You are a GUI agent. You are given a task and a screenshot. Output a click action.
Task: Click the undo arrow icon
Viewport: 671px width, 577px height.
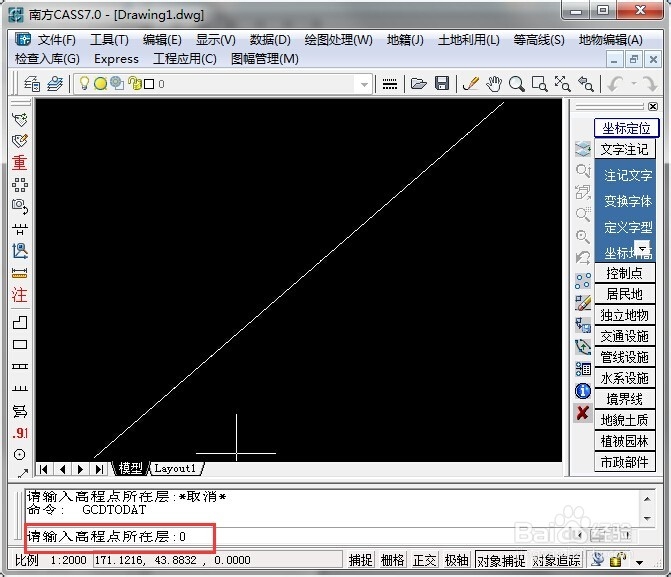pos(615,84)
